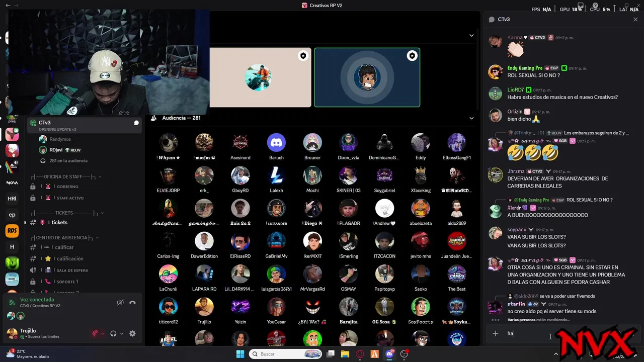Collapse the Audiencia section chevron
The width and height of the screenshot is (644, 362).
(x=471, y=118)
